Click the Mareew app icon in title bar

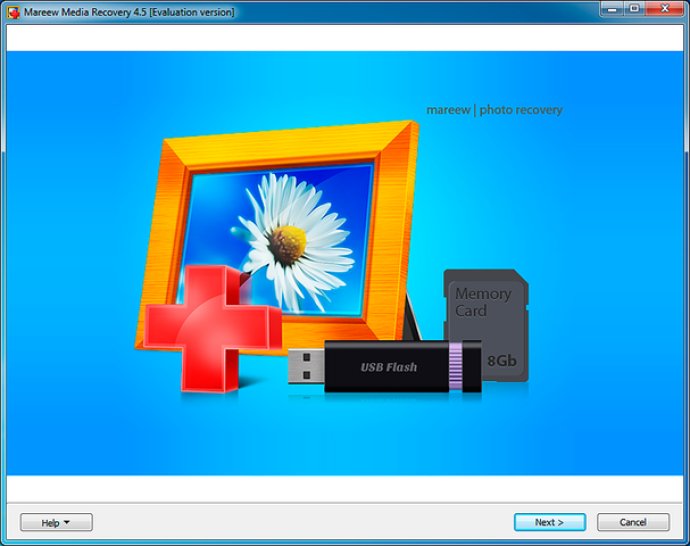[13, 12]
